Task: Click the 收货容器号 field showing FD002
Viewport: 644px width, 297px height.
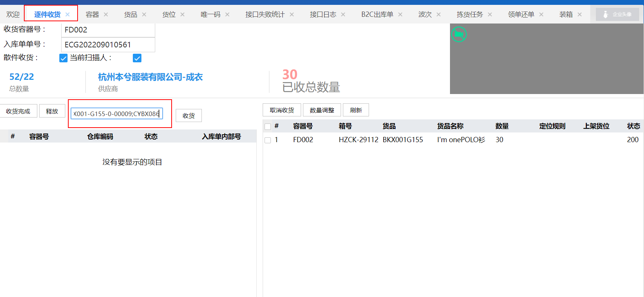Action: [108, 30]
